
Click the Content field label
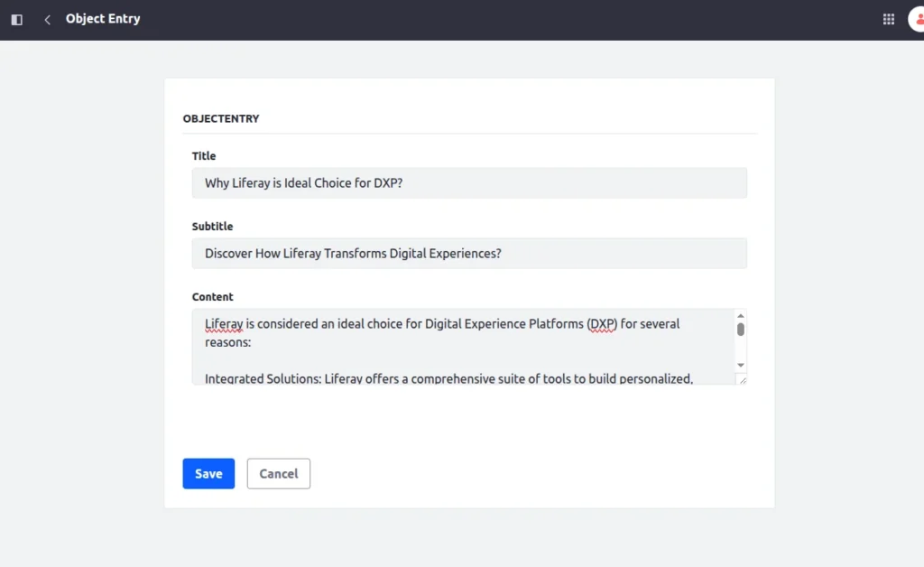[x=213, y=297]
